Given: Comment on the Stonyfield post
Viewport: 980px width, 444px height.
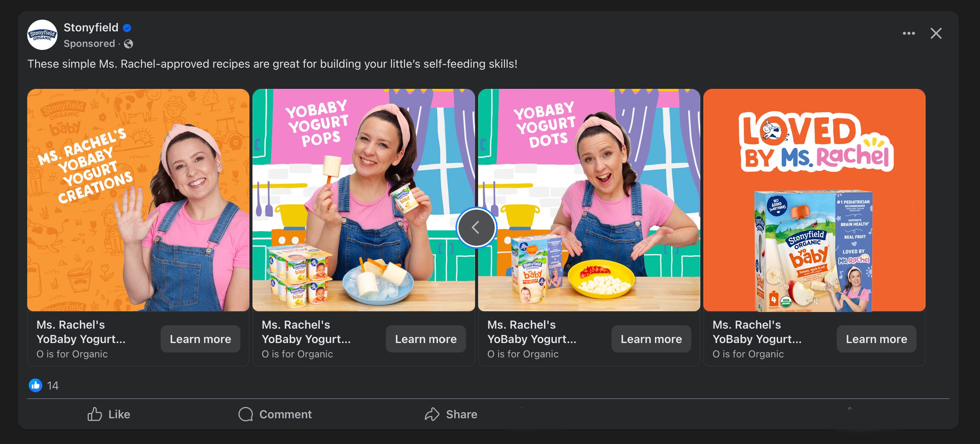Looking at the screenshot, I should 275,414.
